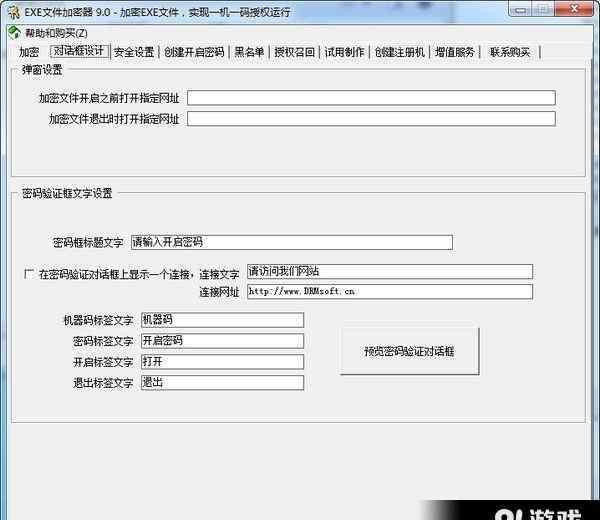Click the 密码验证框文字设置 group label
Viewport: 600px width, 520px height.
pyautogui.click(x=67, y=193)
